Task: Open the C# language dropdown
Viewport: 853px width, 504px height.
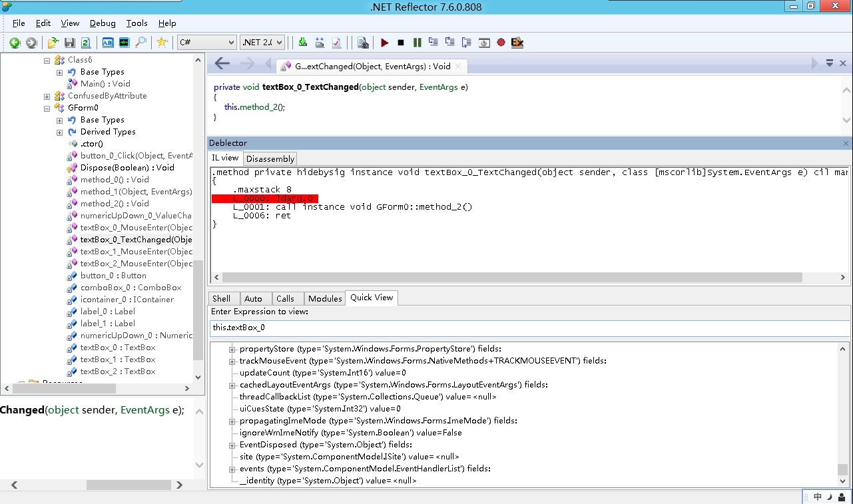Action: pos(206,42)
